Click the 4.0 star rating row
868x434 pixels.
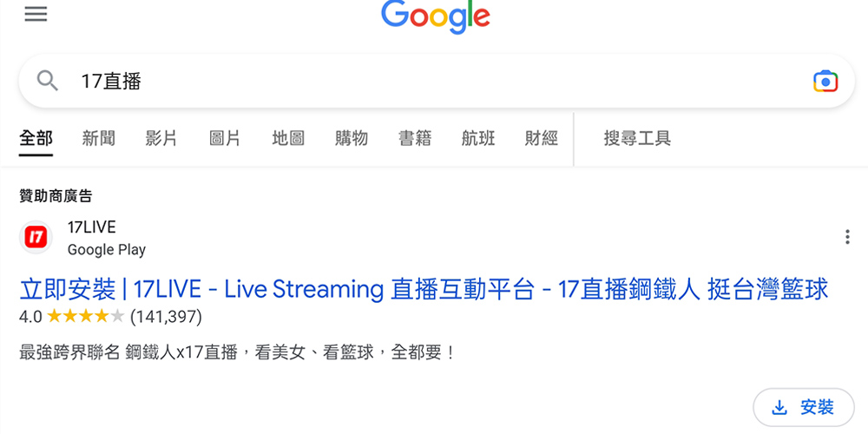tap(111, 317)
